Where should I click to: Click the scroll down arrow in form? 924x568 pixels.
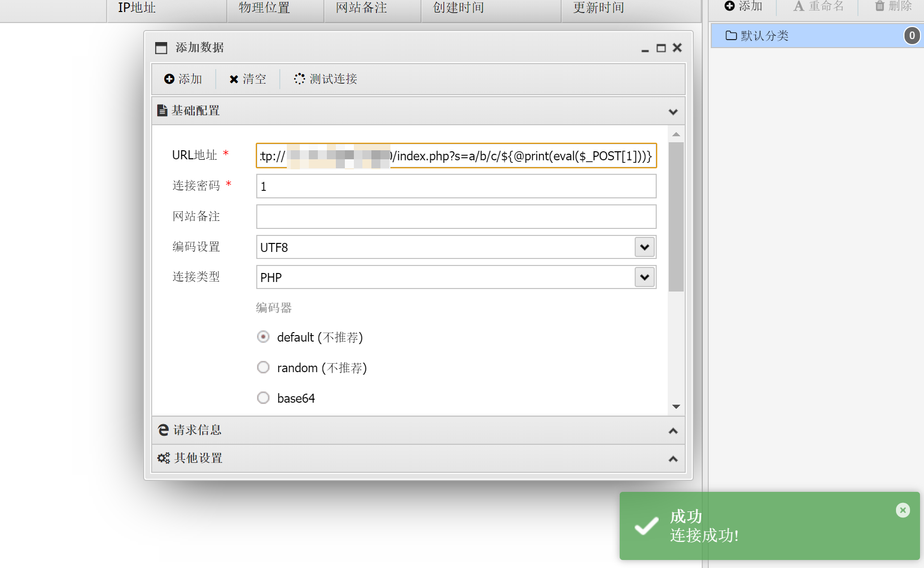click(676, 407)
